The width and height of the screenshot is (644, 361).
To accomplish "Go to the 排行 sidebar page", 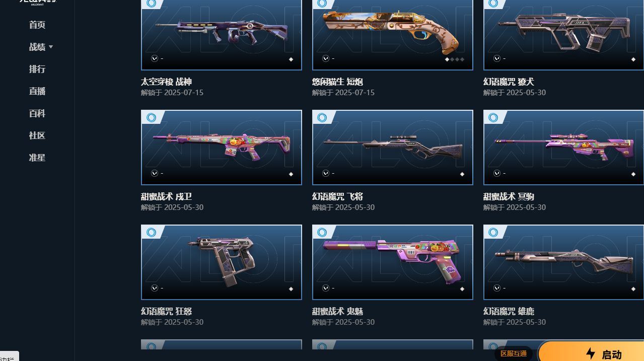I will (37, 69).
